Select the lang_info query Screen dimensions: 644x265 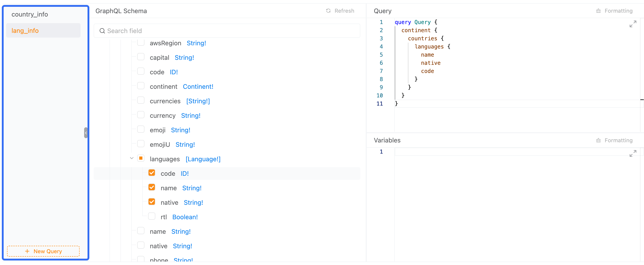(43, 31)
